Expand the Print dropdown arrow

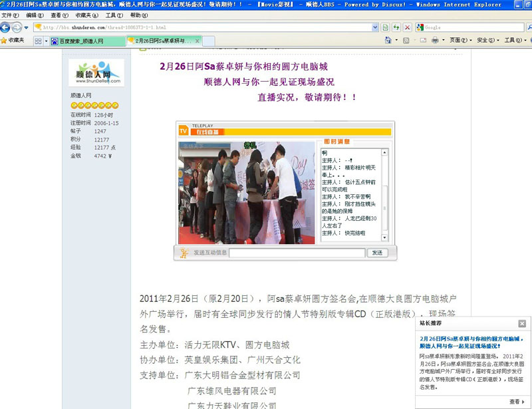(443, 41)
